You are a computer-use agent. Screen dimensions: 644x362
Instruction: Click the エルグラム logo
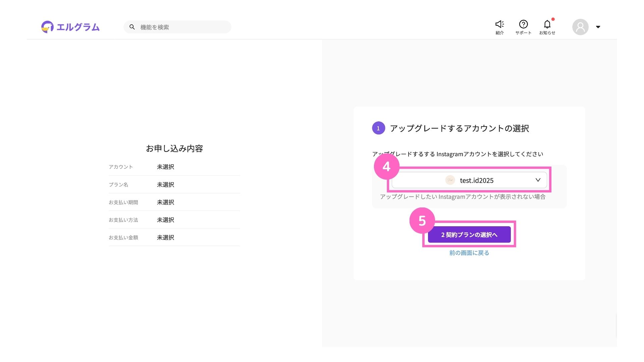70,27
